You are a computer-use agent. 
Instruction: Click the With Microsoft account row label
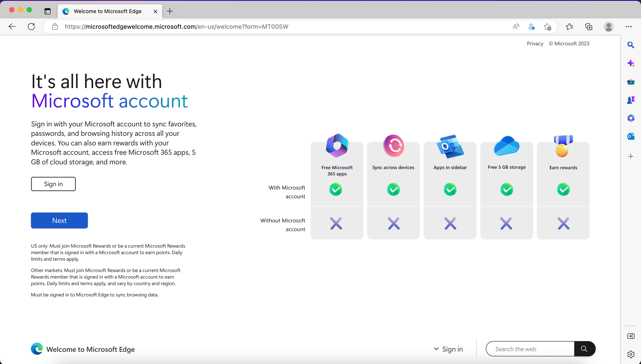coord(287,192)
